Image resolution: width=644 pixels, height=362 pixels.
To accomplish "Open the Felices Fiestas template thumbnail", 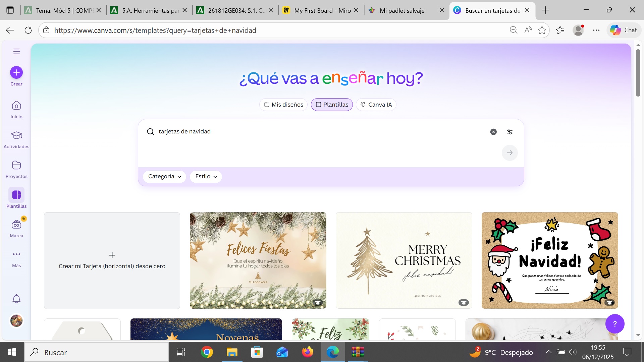I will point(258,260).
